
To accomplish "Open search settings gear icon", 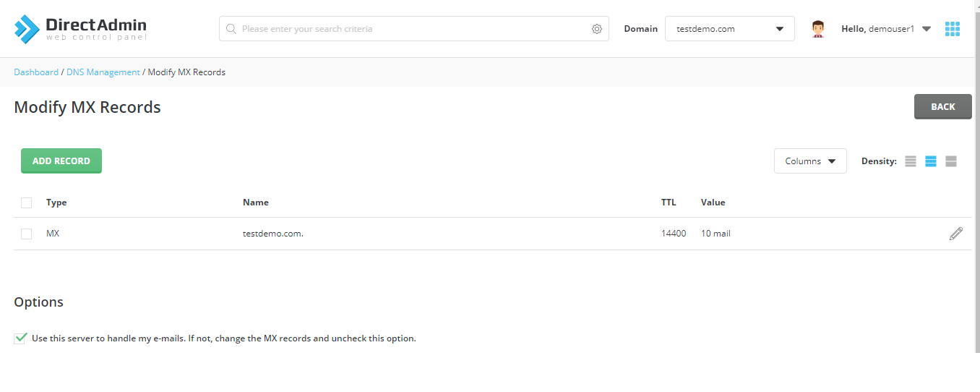I will tap(597, 29).
